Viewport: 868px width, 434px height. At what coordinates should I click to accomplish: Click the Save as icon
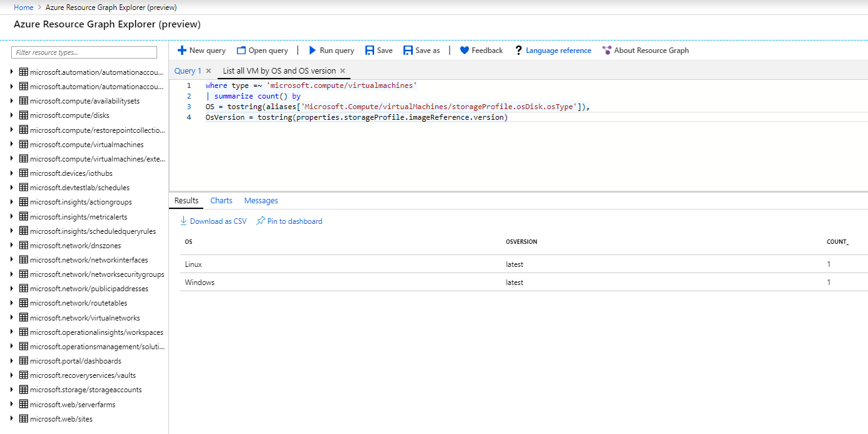pos(408,51)
